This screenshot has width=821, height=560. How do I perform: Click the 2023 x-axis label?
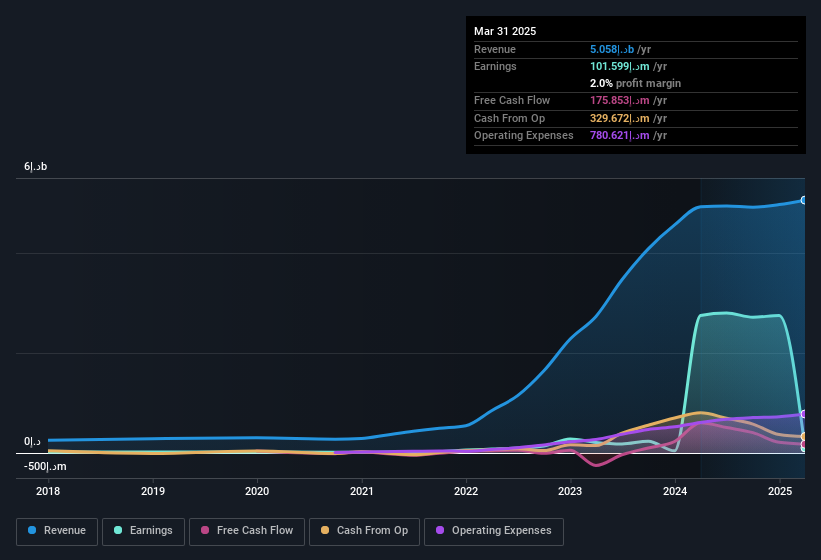[570, 491]
